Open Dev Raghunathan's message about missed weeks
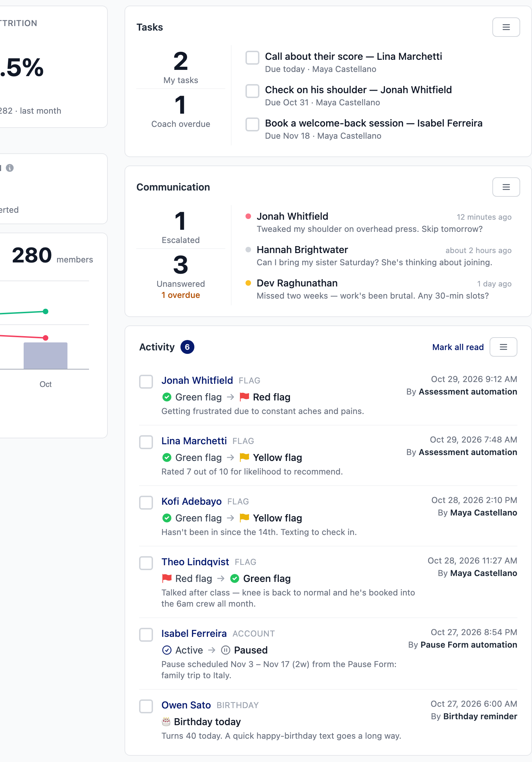 378,289
